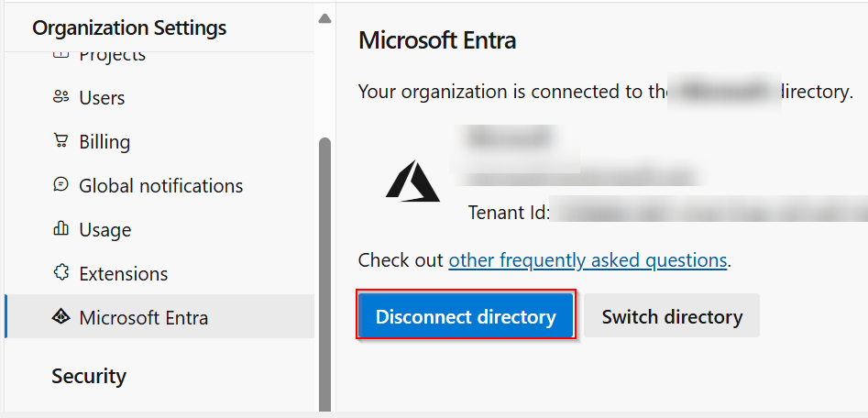This screenshot has height=418, width=868.
Task: Click the Extensions puzzle piece icon
Action: click(x=60, y=273)
